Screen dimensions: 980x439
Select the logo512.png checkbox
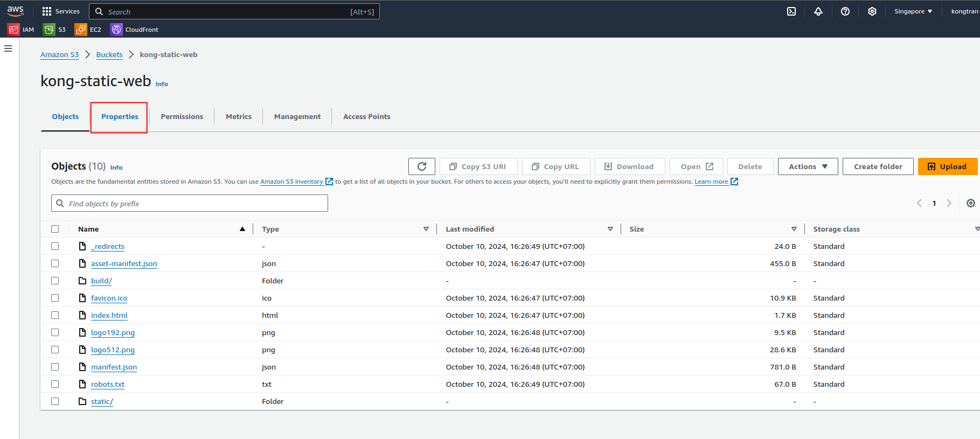pyautogui.click(x=55, y=350)
